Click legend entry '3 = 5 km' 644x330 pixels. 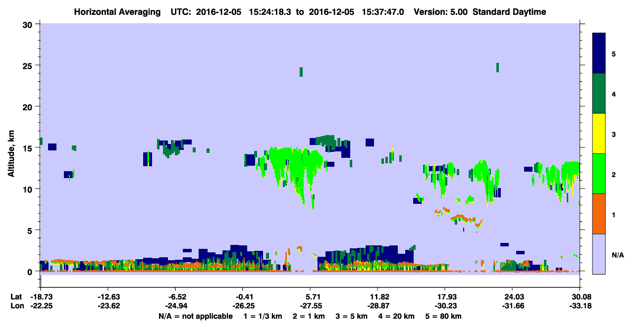pyautogui.click(x=352, y=316)
